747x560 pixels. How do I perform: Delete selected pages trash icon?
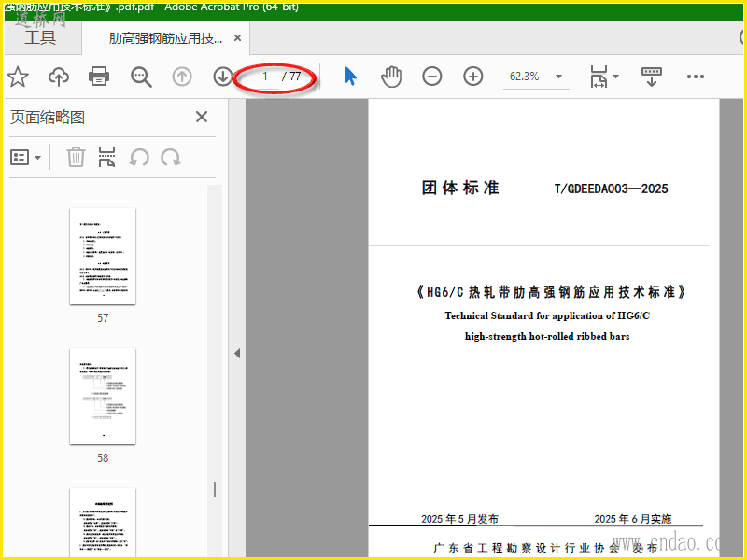(x=76, y=157)
